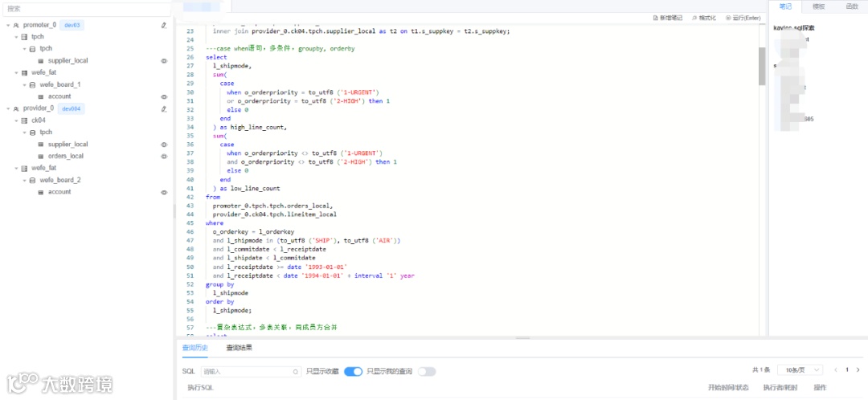Collapse the provider_0 tree node
The image size is (868, 400).
point(8,108)
